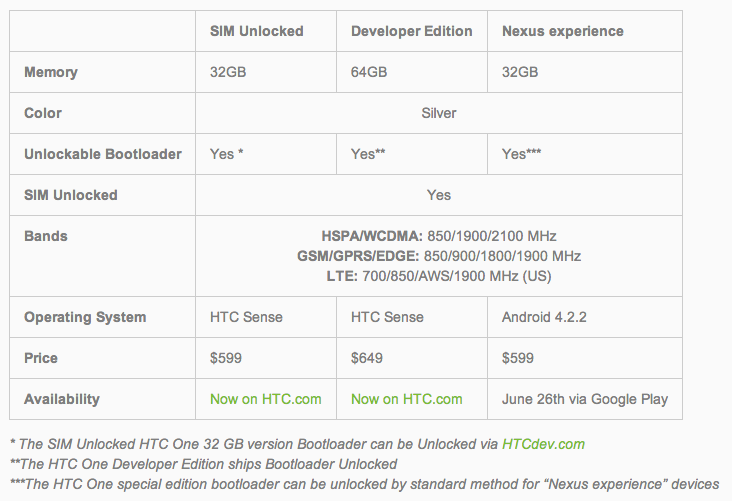The image size is (732, 501).
Task: Click the Developer Edition column header
Action: [x=411, y=31]
